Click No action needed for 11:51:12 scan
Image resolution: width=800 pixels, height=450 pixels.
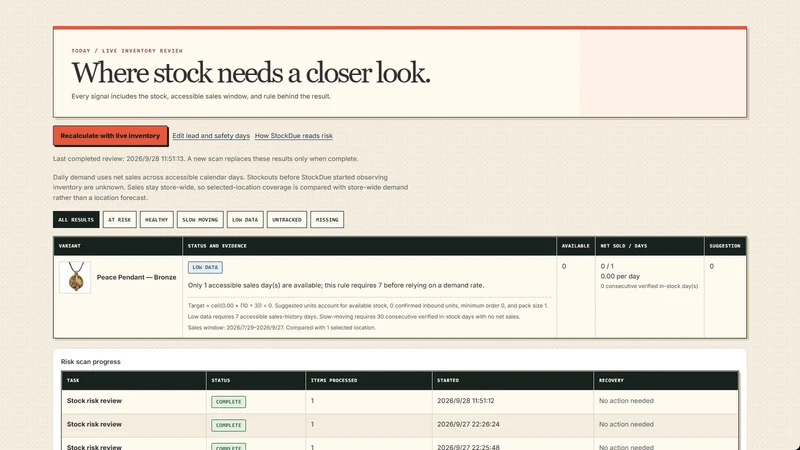click(x=626, y=401)
